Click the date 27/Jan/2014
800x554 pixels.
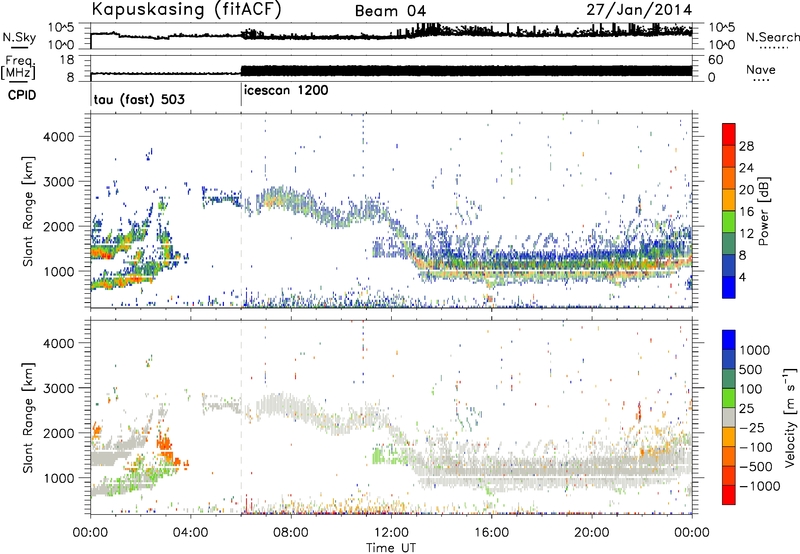639,9
